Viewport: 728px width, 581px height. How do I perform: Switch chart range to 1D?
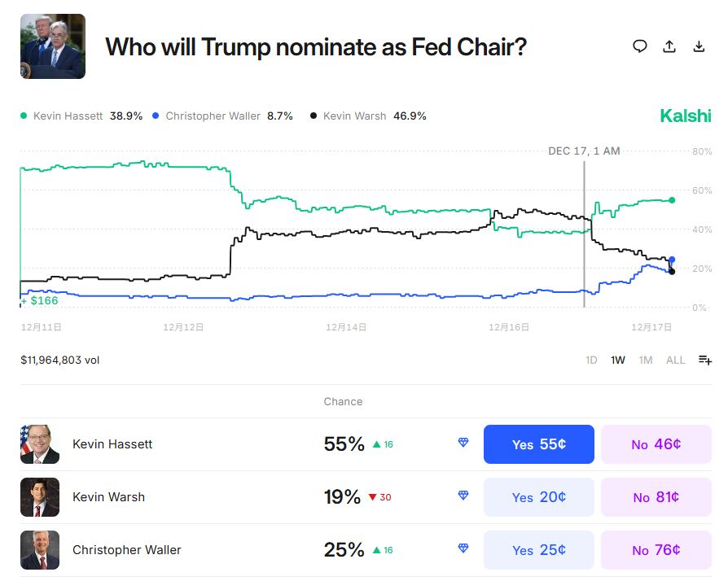[591, 360]
